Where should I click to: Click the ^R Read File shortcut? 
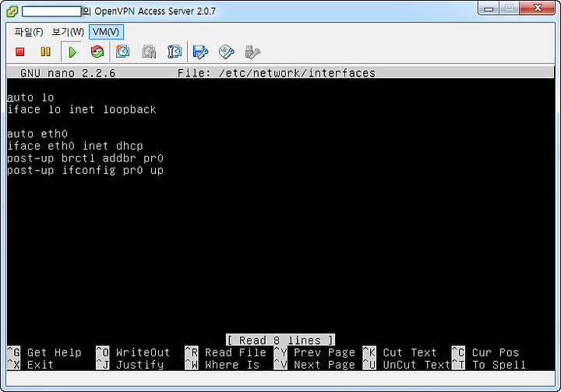(x=225, y=352)
